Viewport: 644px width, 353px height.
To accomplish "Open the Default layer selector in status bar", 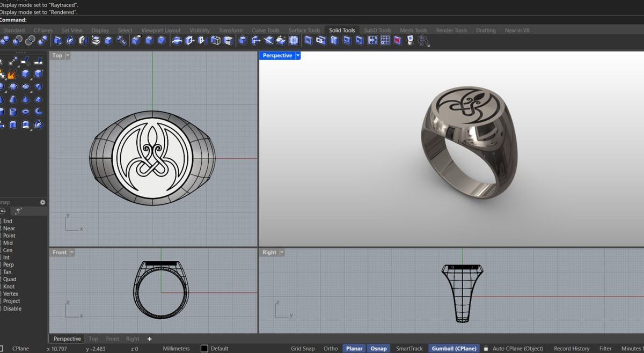I will (219, 349).
